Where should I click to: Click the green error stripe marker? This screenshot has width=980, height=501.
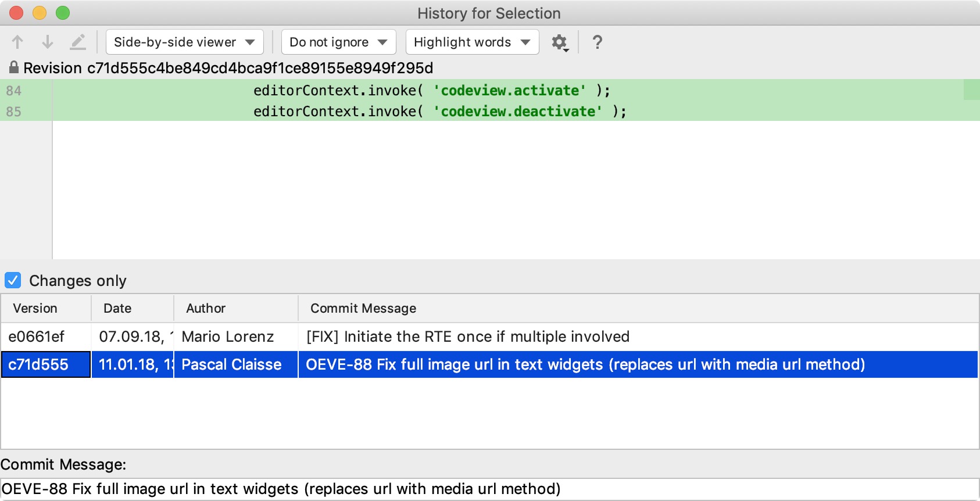point(971,90)
